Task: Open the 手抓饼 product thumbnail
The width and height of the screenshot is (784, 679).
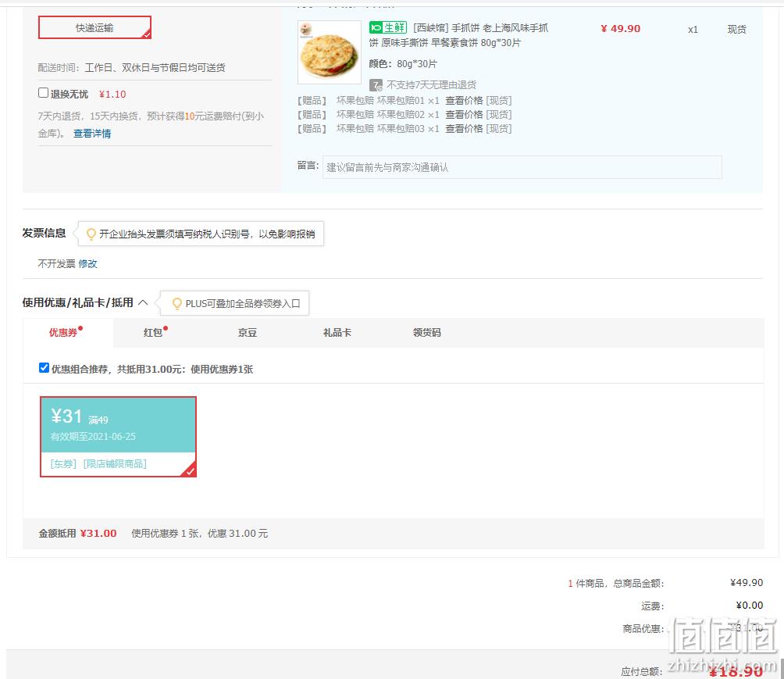Action: 329,52
